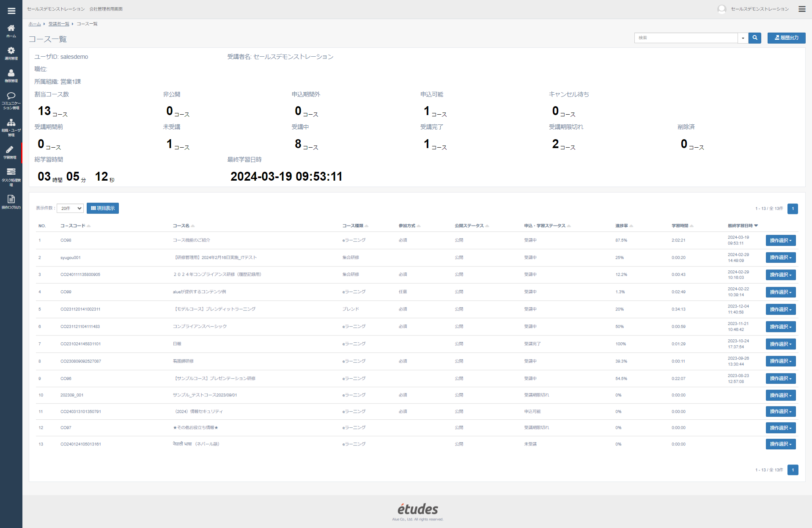Open 操作選択 dropdown for CO97 row
The height and width of the screenshot is (528, 812).
(x=781, y=428)
